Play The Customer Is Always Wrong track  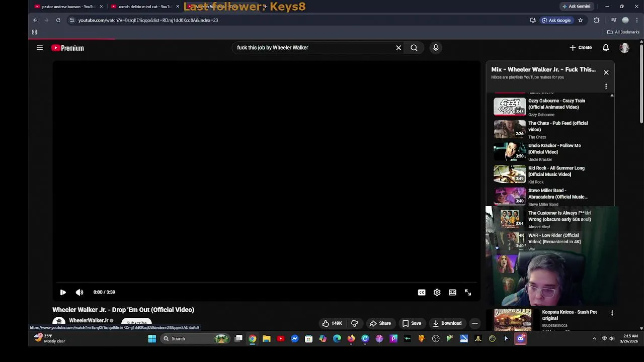tap(551, 219)
